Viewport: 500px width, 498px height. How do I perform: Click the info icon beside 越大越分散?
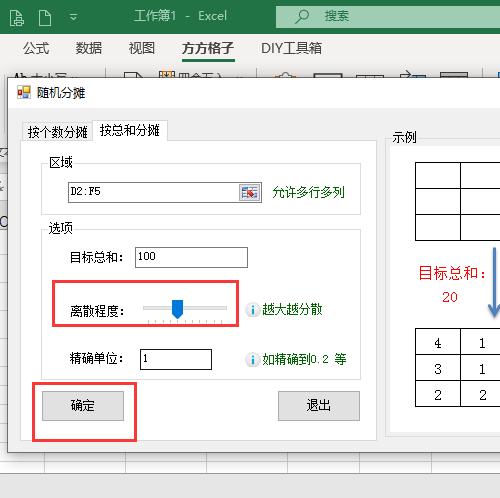pyautogui.click(x=252, y=310)
